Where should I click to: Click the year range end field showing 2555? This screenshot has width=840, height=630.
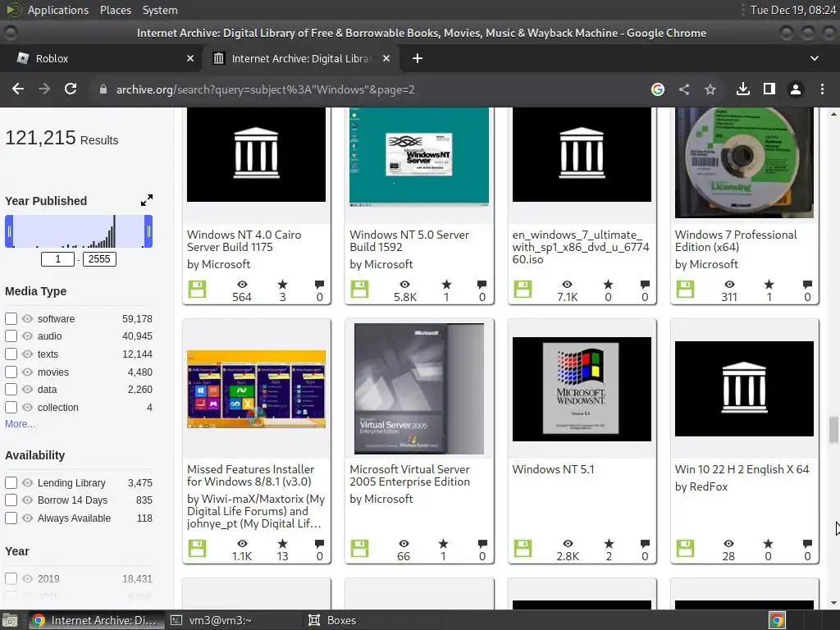[x=99, y=259]
